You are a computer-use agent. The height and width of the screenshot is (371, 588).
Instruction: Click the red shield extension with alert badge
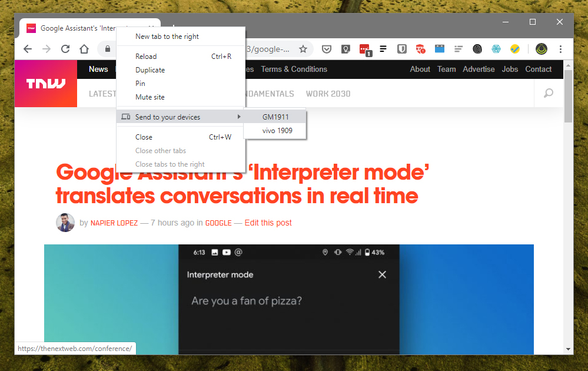420,49
